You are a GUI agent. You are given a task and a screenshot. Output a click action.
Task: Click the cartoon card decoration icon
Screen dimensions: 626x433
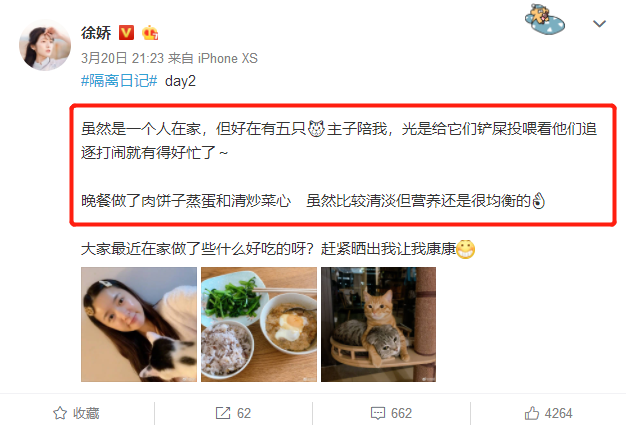545,19
